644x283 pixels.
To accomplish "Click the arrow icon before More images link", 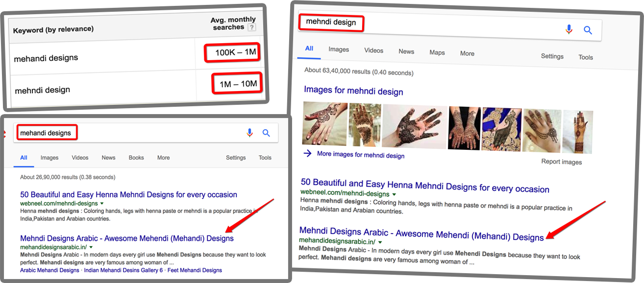I will [307, 153].
